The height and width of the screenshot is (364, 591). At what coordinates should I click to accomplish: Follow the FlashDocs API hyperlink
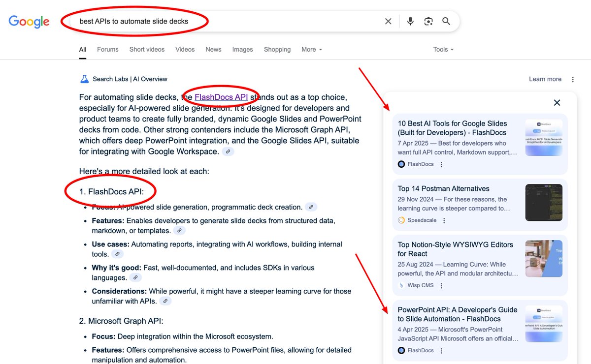(x=221, y=97)
